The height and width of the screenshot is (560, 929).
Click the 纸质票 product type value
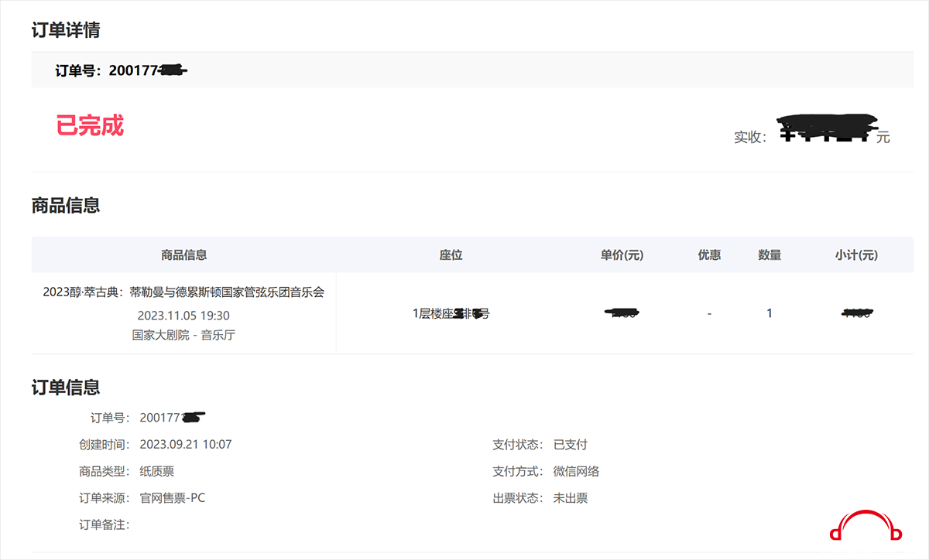coord(157,472)
